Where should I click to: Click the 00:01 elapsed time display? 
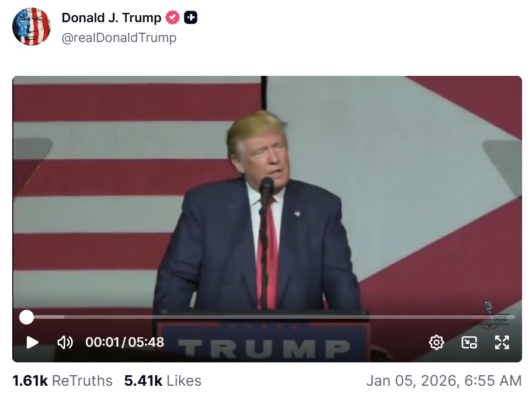click(x=102, y=342)
